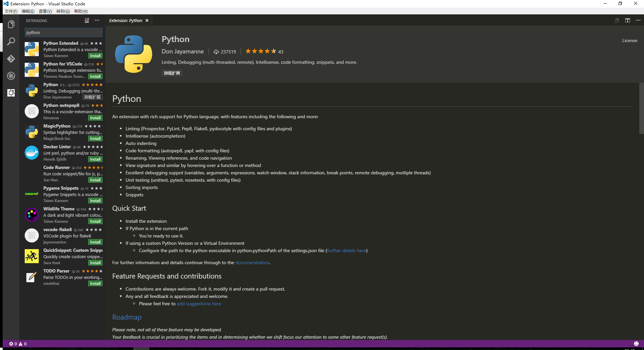Open the feedback smiley in the status bar
This screenshot has width=644, height=350.
click(x=636, y=344)
